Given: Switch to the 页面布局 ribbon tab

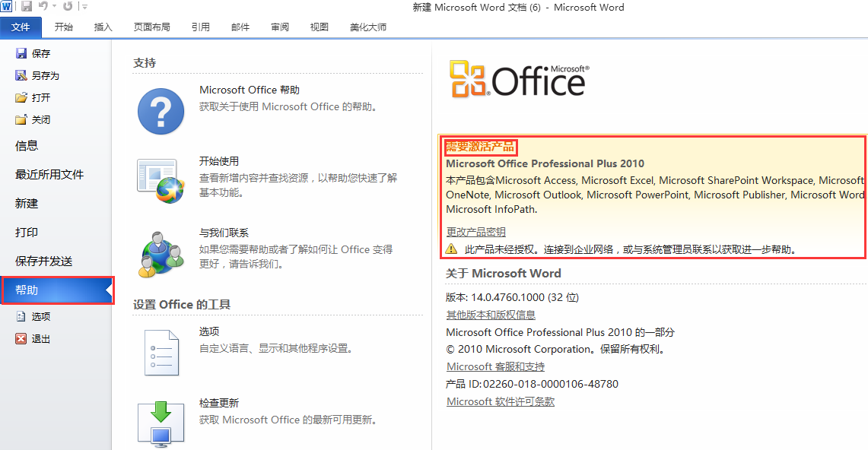Looking at the screenshot, I should point(152,27).
